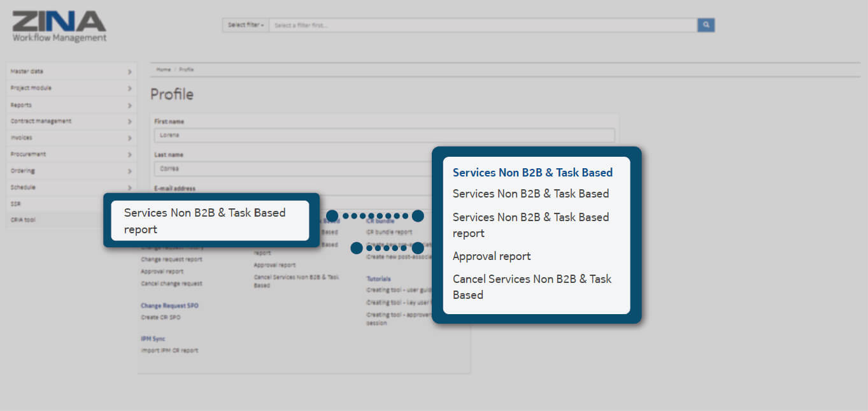Image resolution: width=868 pixels, height=411 pixels.
Task: Open the Select filter dropdown
Action: pos(246,25)
